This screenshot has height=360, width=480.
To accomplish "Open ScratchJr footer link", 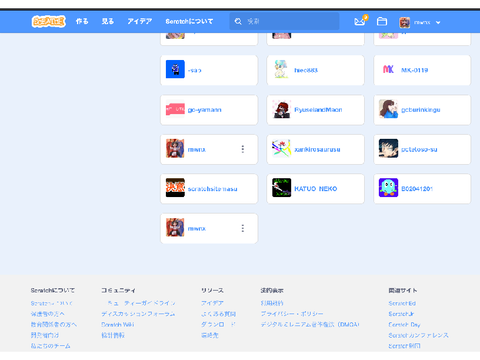I will (401, 314).
